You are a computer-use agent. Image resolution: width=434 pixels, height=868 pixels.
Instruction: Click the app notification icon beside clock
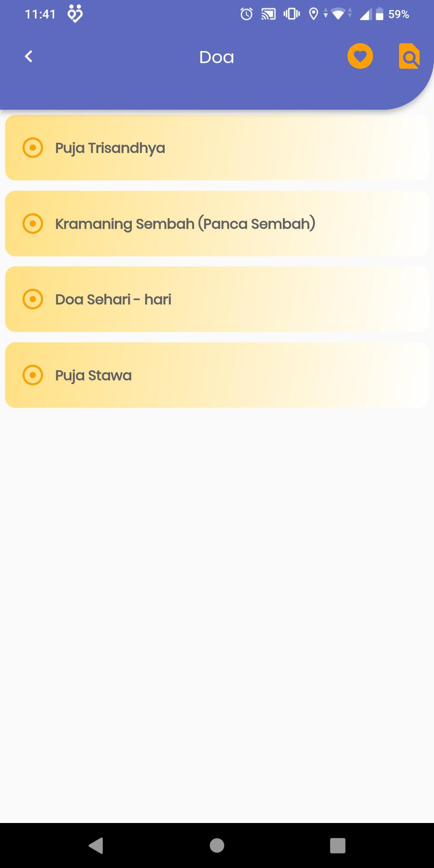pos(75,14)
